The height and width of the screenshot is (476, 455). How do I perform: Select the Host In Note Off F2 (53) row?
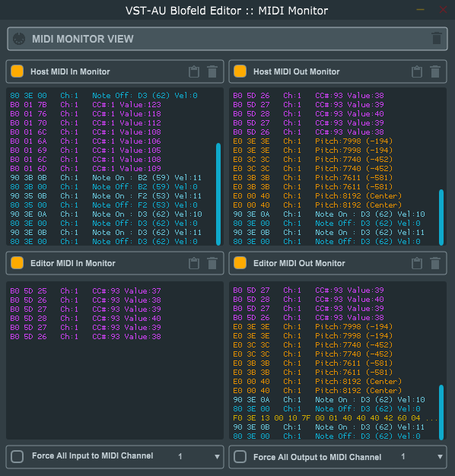point(104,205)
